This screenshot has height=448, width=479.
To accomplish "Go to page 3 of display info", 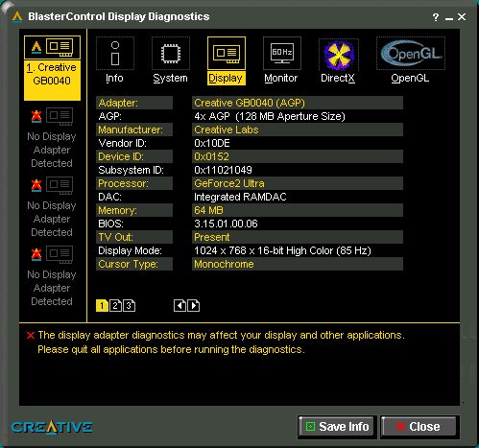I will 129,306.
